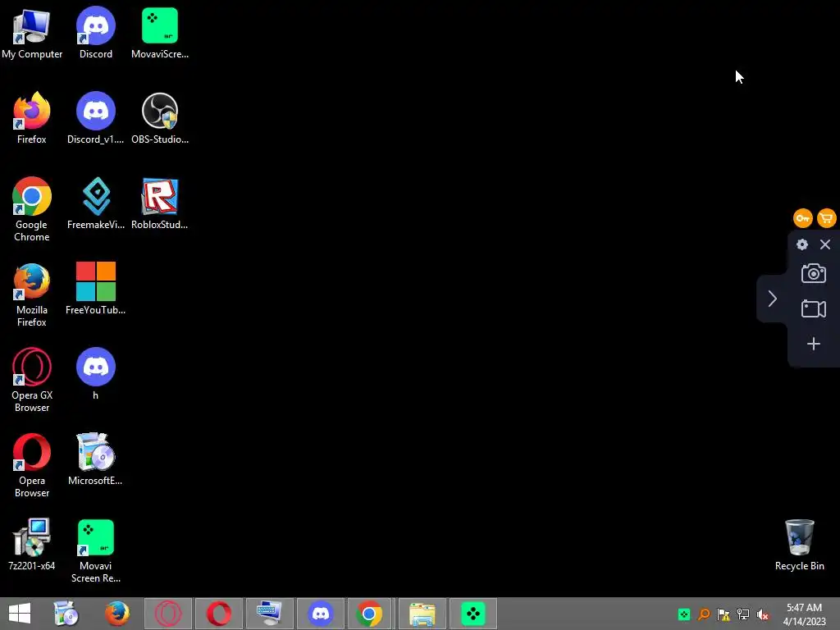Select the Movavi Screen Re... shortcut
This screenshot has height=630, width=840.
pyautogui.click(x=96, y=550)
